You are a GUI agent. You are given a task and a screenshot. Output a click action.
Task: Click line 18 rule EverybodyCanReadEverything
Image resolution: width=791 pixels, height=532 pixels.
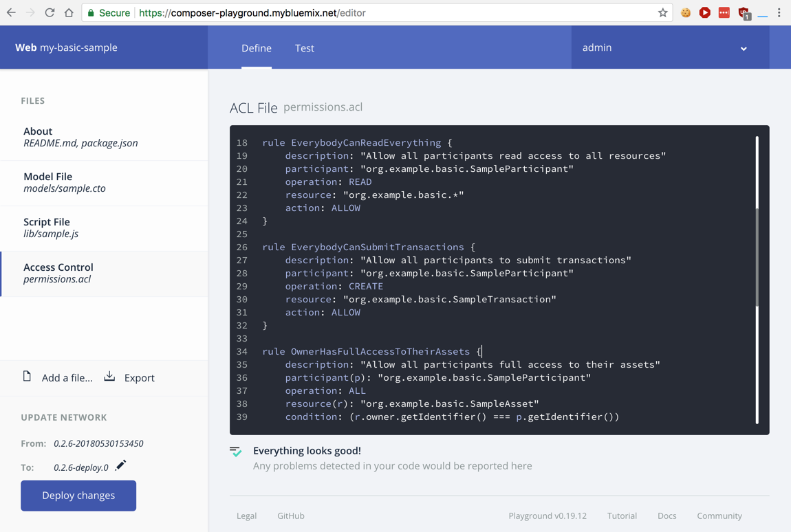click(x=357, y=143)
